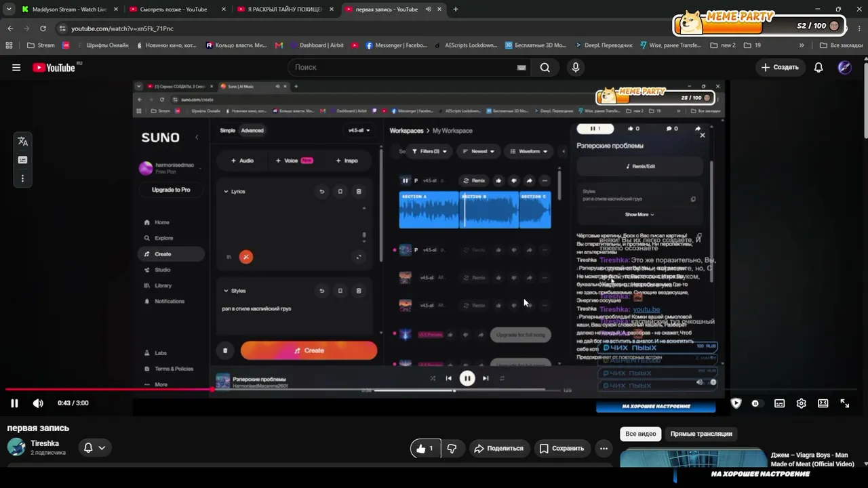The image size is (868, 488).
Task: Click the search magnifier button
Action: [545, 67]
